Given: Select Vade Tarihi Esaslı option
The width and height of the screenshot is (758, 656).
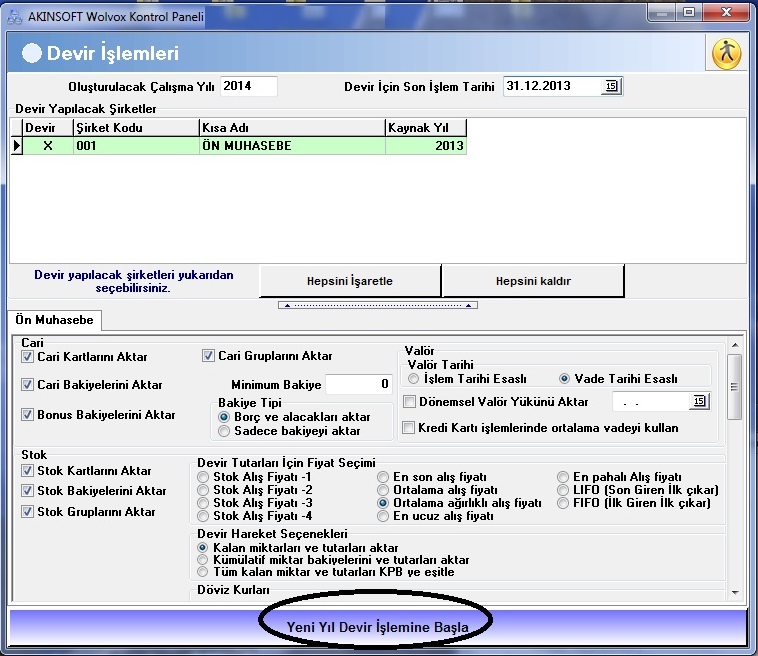Looking at the screenshot, I should pos(564,379).
